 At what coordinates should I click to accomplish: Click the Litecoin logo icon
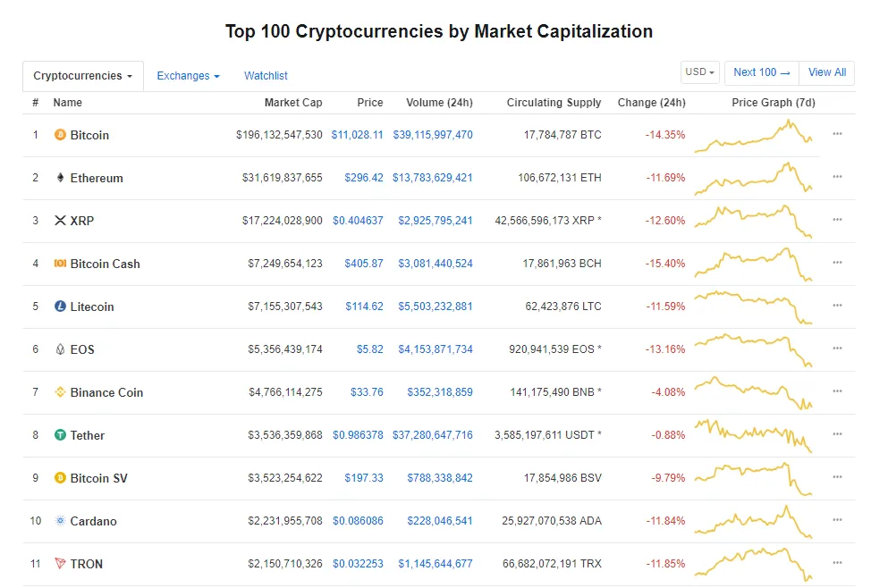coord(61,307)
